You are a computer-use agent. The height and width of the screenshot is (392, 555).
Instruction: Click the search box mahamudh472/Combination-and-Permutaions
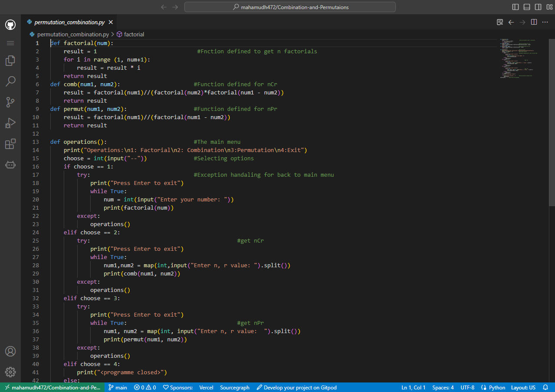[290, 7]
